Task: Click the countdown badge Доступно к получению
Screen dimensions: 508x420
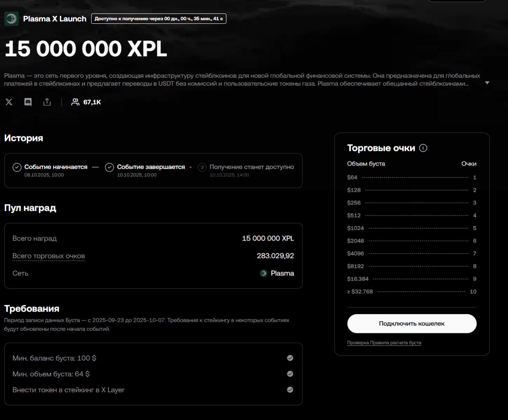Action: (159, 19)
